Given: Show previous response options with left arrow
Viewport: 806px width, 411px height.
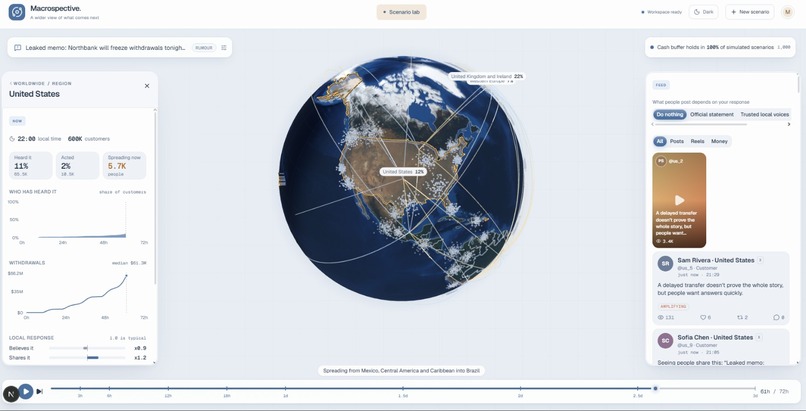Looking at the screenshot, I should (x=654, y=124).
